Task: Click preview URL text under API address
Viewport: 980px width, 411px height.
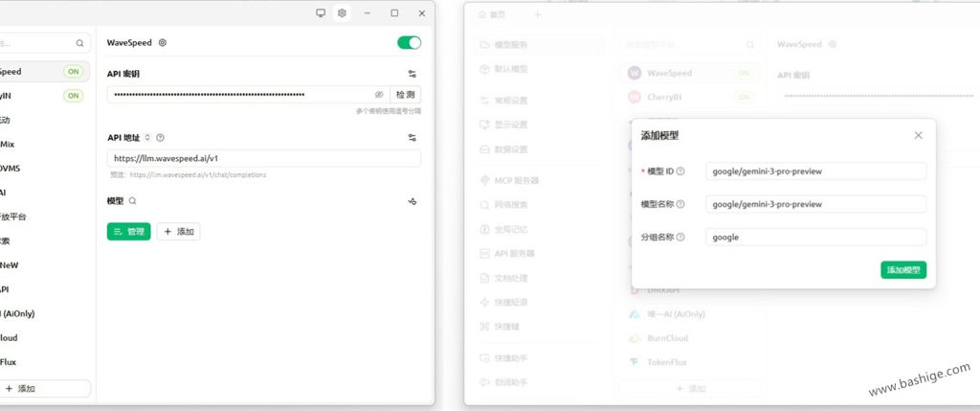Action: pyautogui.click(x=189, y=175)
